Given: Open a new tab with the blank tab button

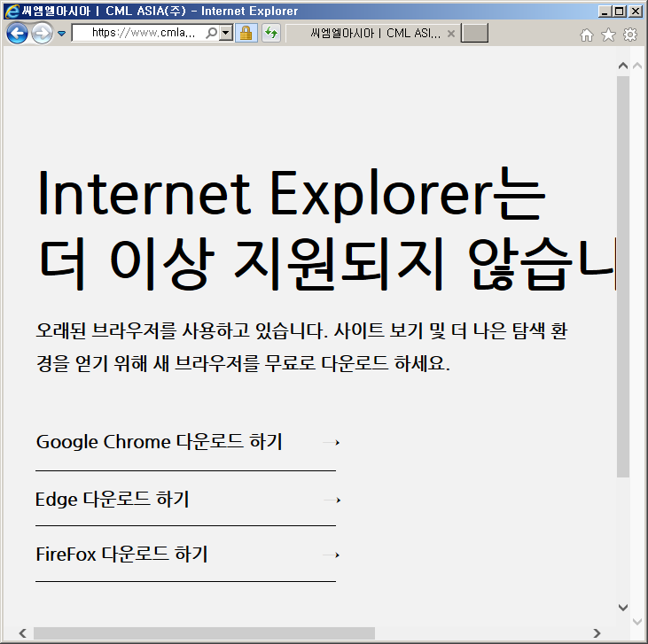Looking at the screenshot, I should pos(475,34).
